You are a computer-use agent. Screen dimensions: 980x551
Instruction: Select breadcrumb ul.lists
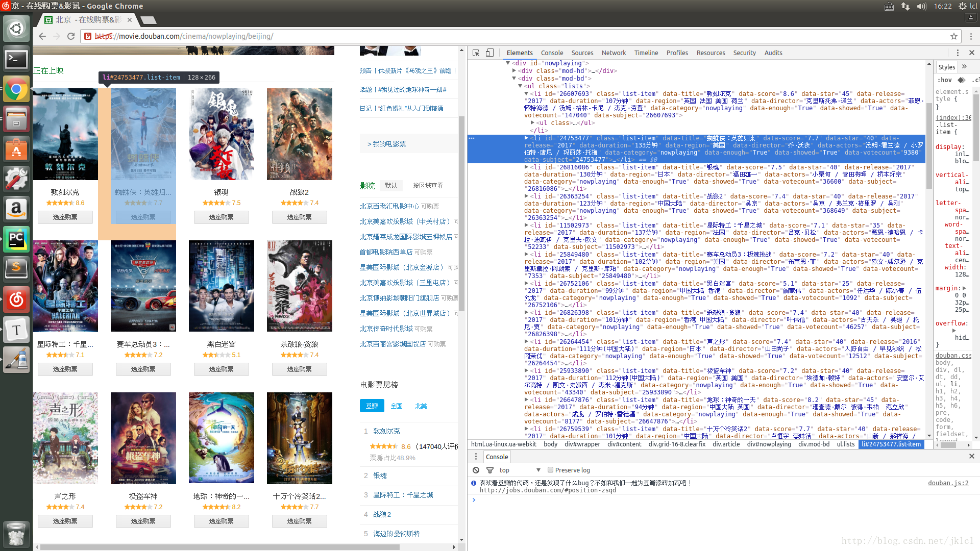click(x=845, y=444)
